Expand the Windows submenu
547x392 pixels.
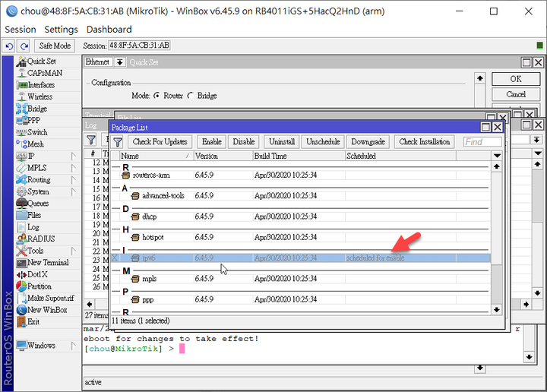pos(73,346)
